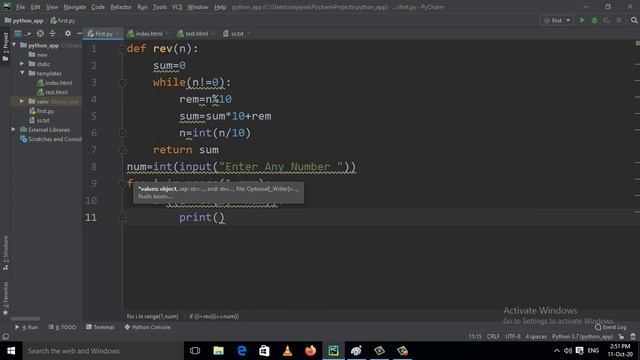Open test.html in the project tree

click(x=52, y=92)
